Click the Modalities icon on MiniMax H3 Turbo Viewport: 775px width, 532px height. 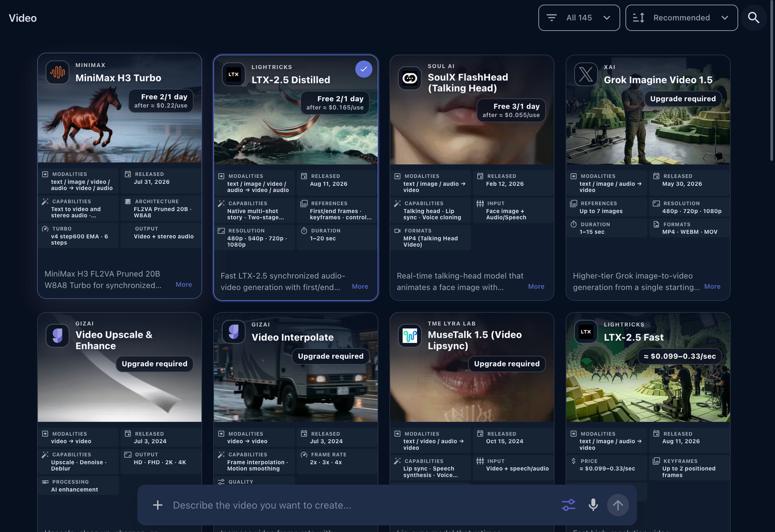[45, 174]
